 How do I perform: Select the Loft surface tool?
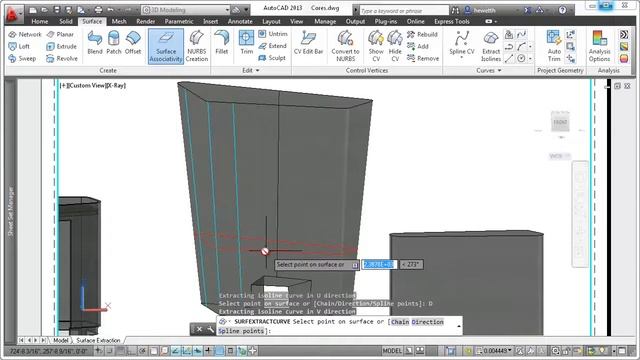click(x=19, y=47)
